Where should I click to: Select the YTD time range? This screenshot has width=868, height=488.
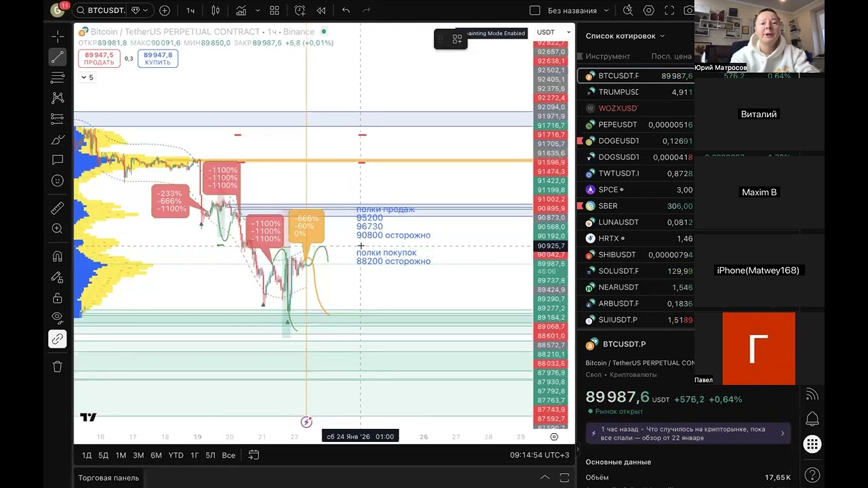pos(176,455)
